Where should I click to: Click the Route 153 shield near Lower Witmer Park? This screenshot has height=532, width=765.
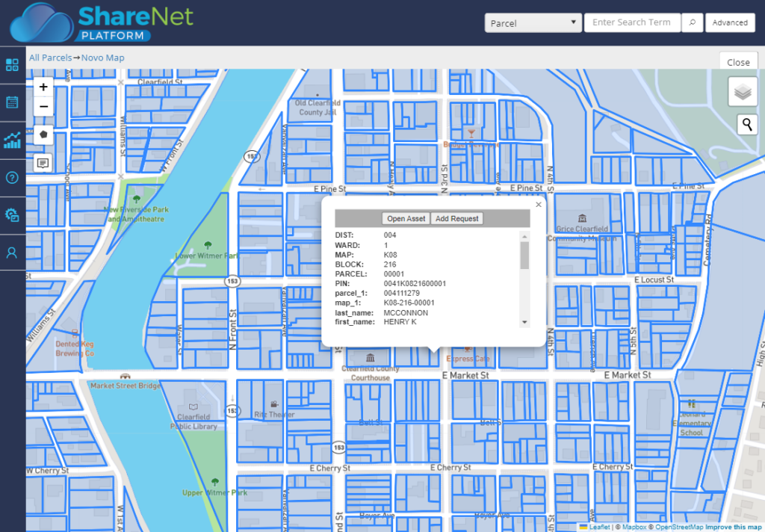point(232,281)
